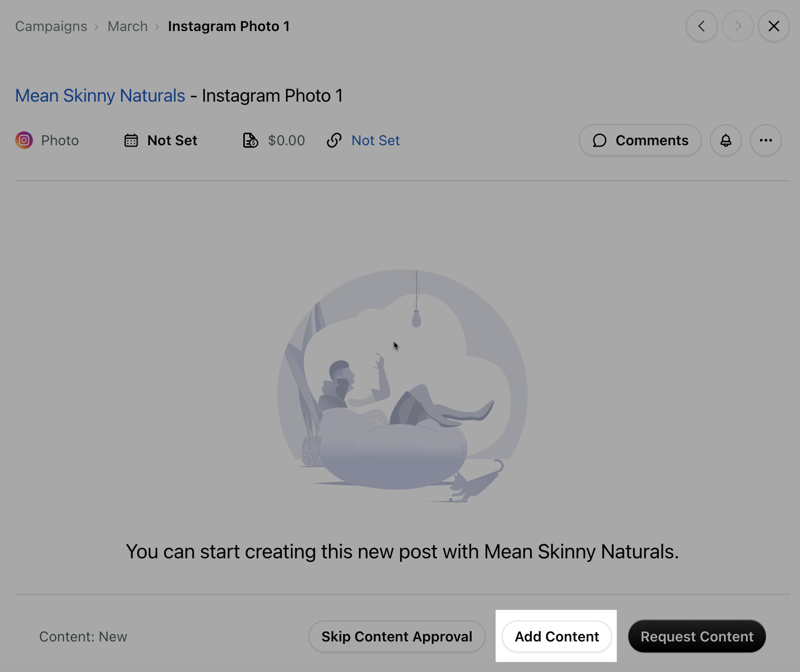The width and height of the screenshot is (800, 672).
Task: Click the Content: New status text
Action: pos(83,636)
